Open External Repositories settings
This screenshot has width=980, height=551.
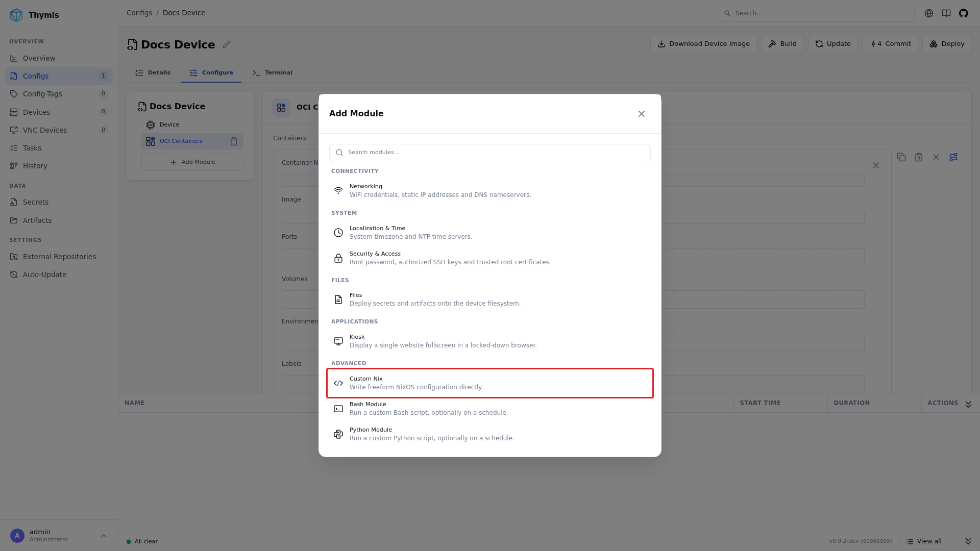click(59, 257)
